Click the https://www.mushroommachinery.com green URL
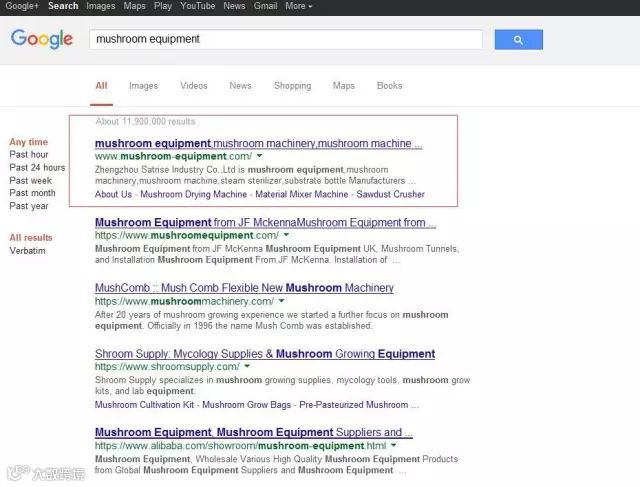The image size is (640, 487). [184, 301]
